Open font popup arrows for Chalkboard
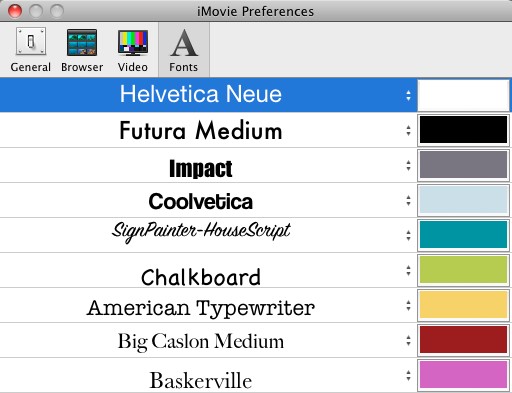This screenshot has width=512, height=393. click(x=408, y=271)
